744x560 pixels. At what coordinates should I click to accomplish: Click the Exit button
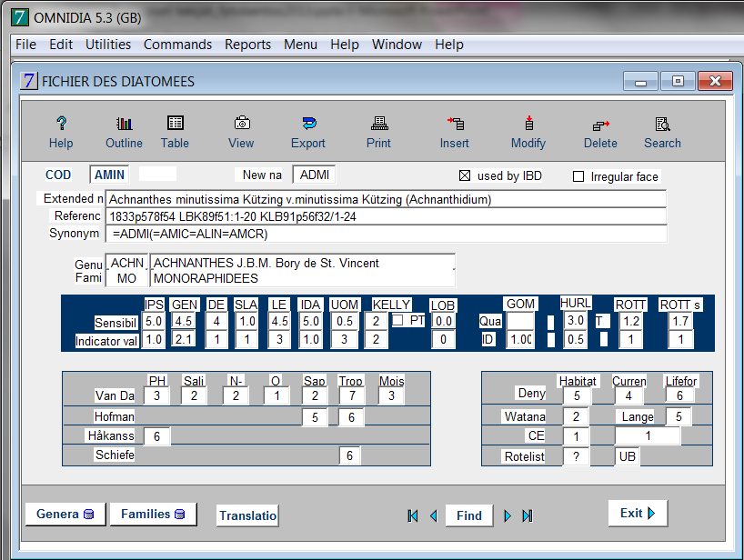tap(638, 513)
